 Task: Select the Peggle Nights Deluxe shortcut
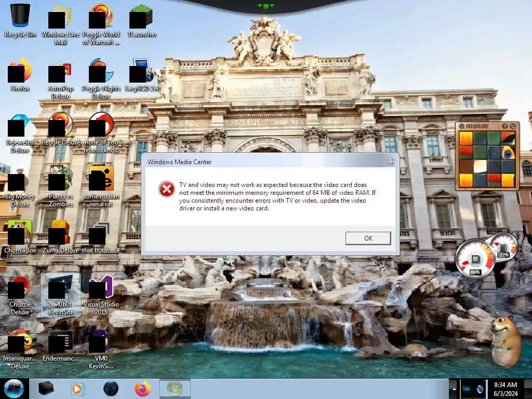(101, 79)
